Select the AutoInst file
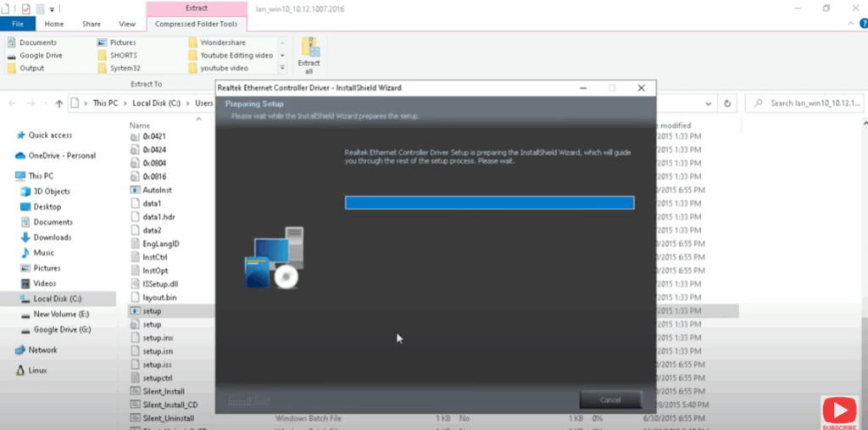Image resolution: width=868 pixels, height=430 pixels. point(151,190)
